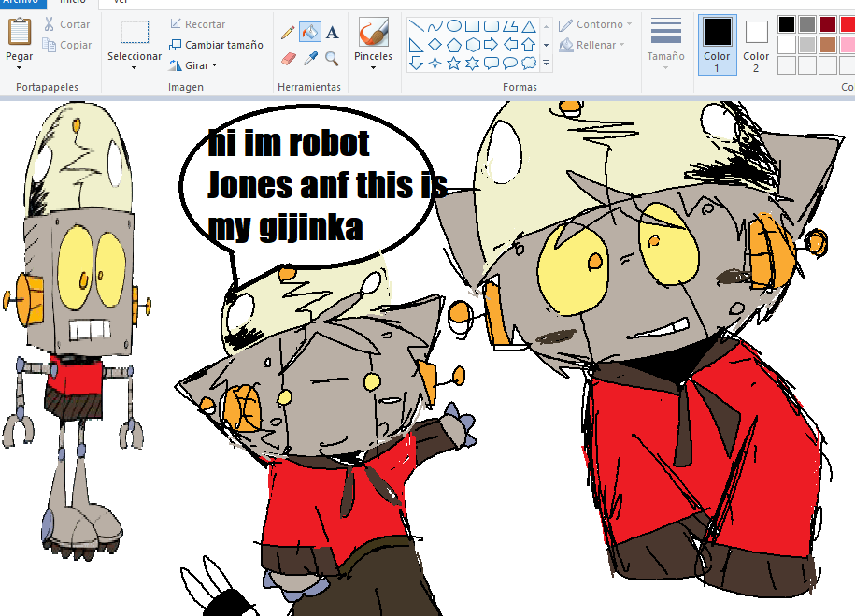This screenshot has width=855, height=616.
Task: Select the Text tool
Action: point(332,32)
